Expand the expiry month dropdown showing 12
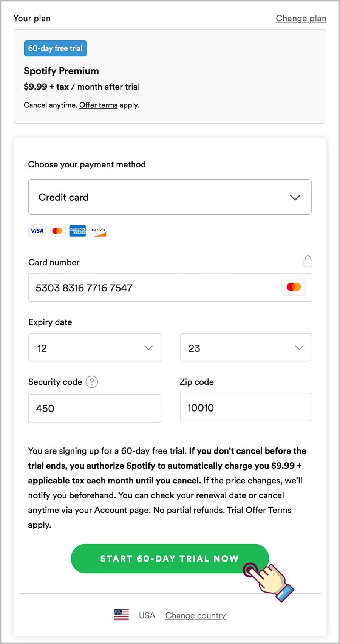 (95, 347)
